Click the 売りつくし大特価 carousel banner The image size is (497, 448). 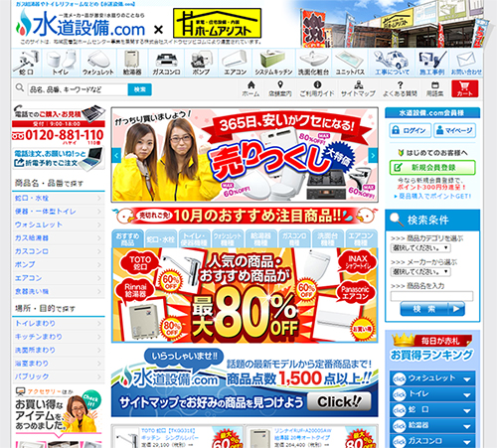(245, 154)
